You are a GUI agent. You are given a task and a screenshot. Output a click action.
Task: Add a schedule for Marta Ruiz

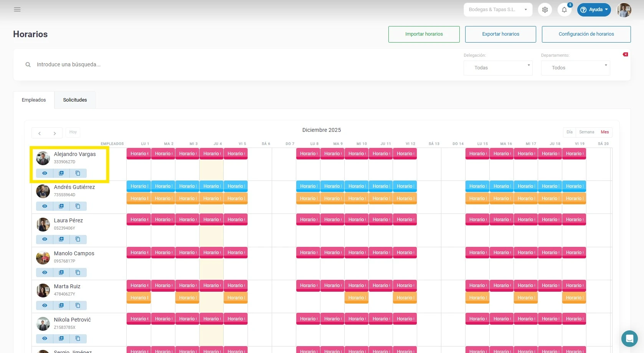(61, 305)
